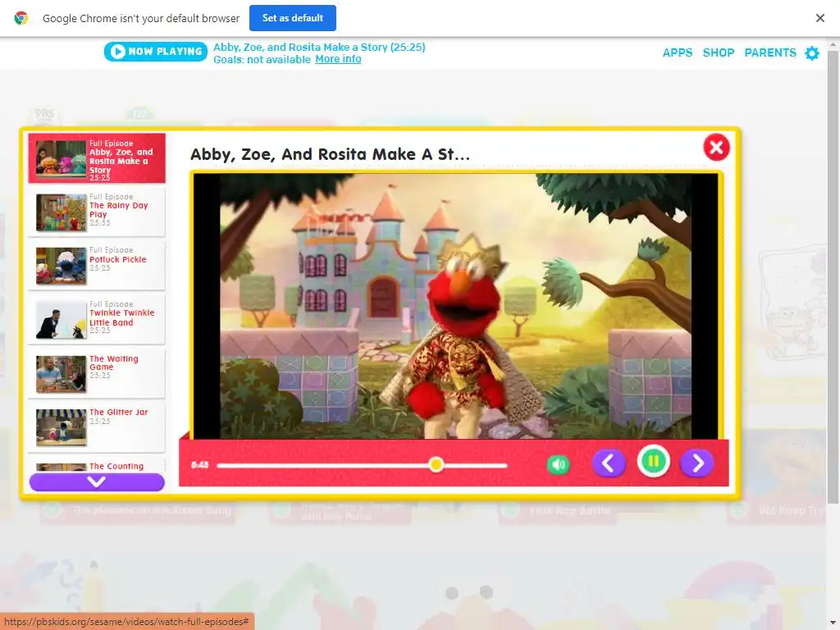Mute the video sound with the speaker icon

point(558,464)
